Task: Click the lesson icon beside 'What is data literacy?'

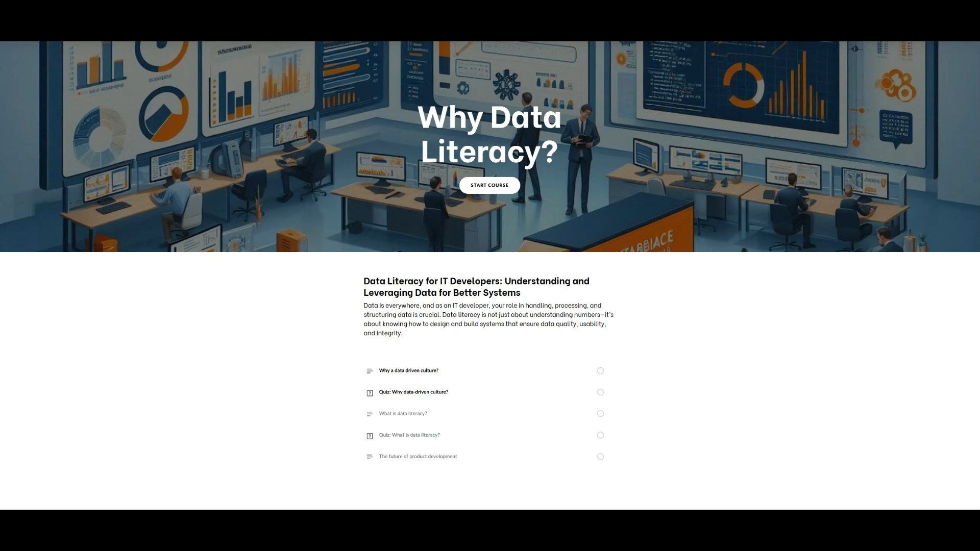Action: point(370,414)
